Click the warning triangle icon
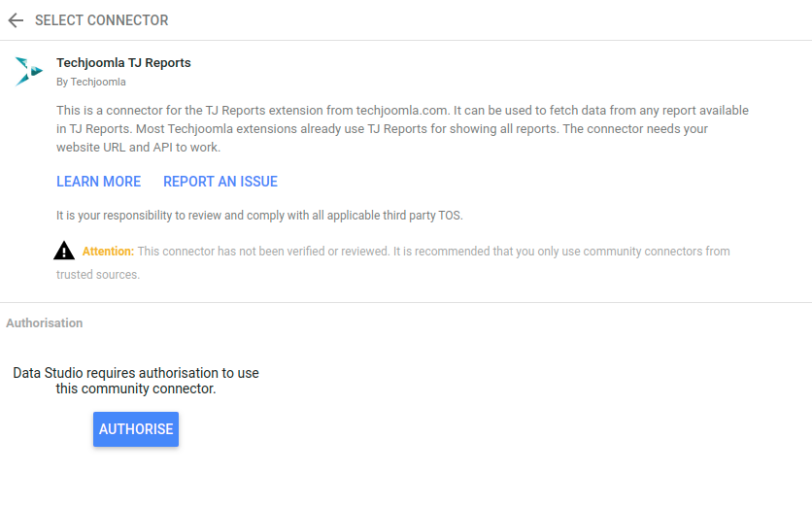This screenshot has width=812, height=507. [x=64, y=251]
